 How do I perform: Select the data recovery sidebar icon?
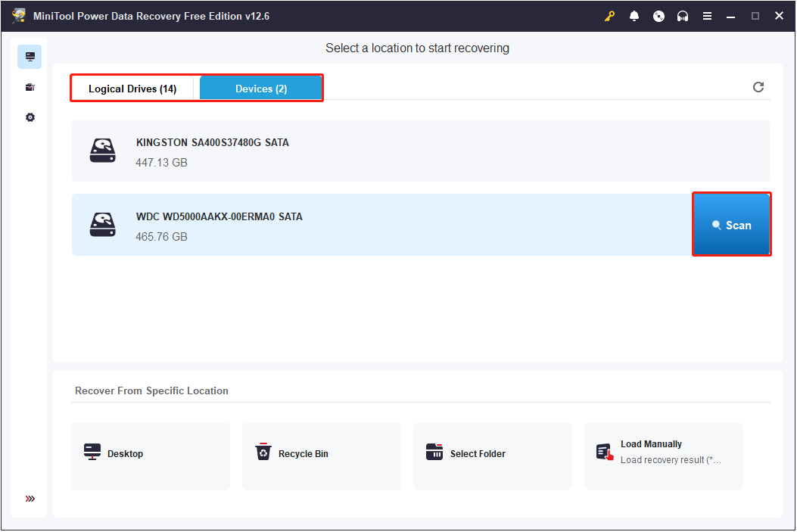30,56
